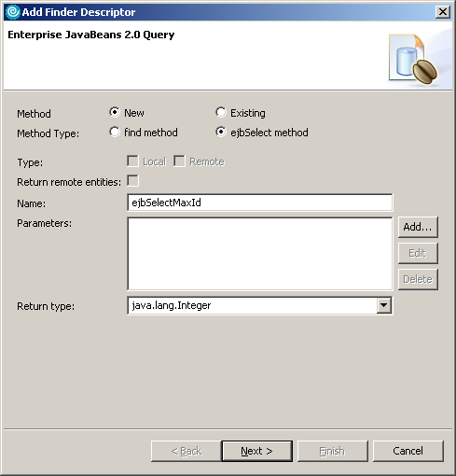Click the Edit parameter button
Image resolution: width=456 pixels, height=476 pixels.
[418, 253]
